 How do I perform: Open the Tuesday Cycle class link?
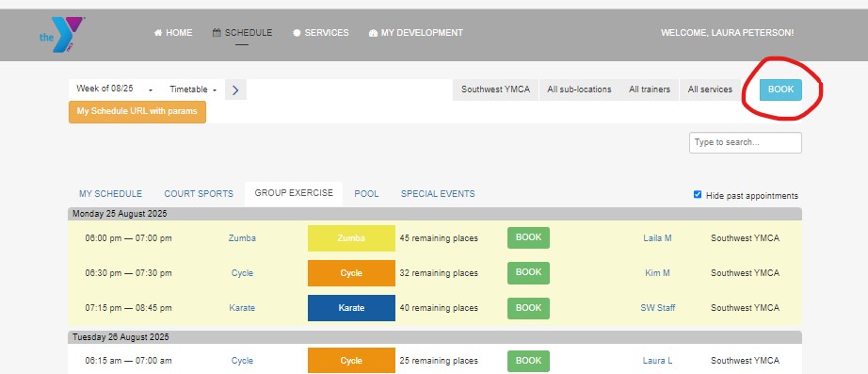242,361
